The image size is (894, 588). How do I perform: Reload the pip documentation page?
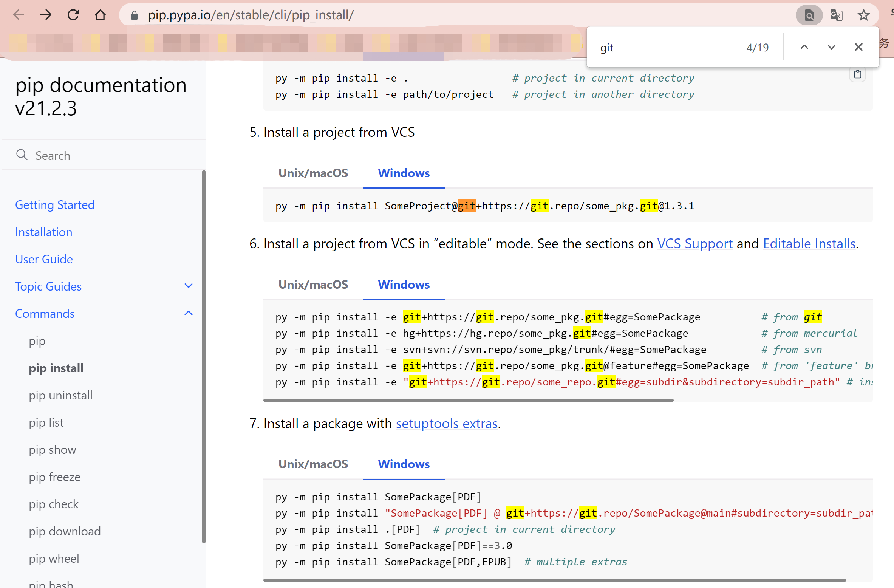click(x=73, y=15)
